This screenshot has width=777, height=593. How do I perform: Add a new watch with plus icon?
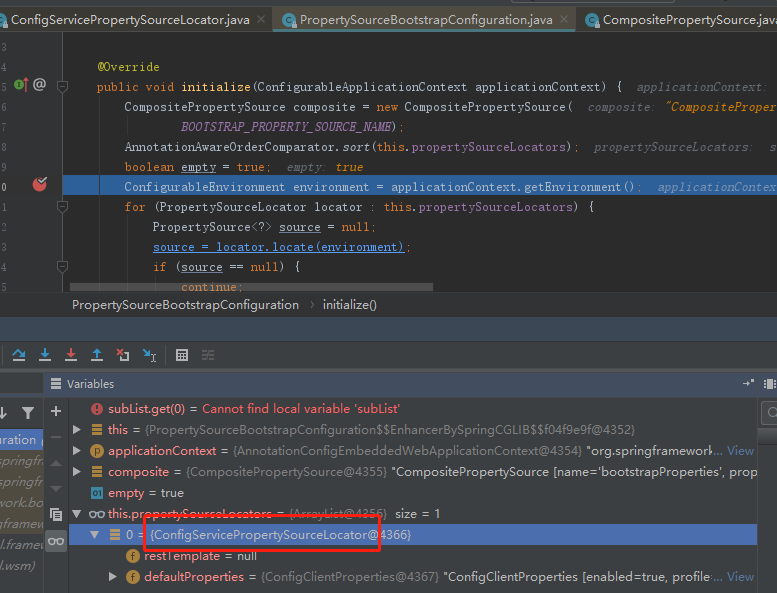(56, 411)
